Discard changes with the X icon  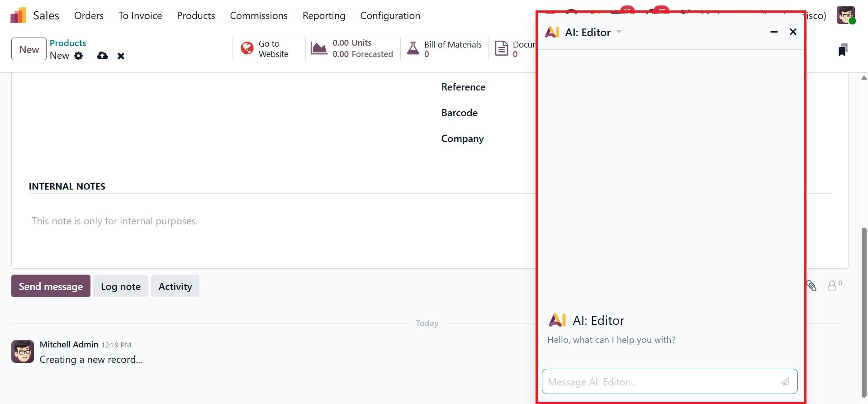121,56
